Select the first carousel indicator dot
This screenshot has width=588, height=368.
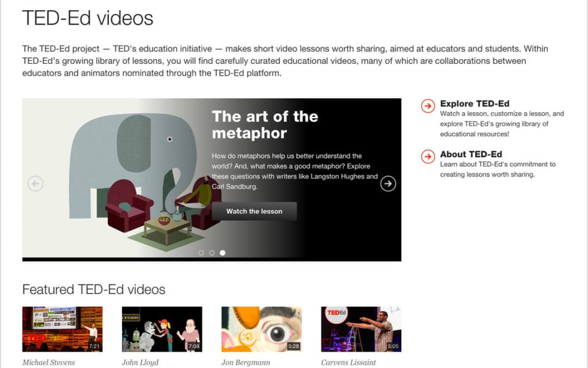pos(201,253)
